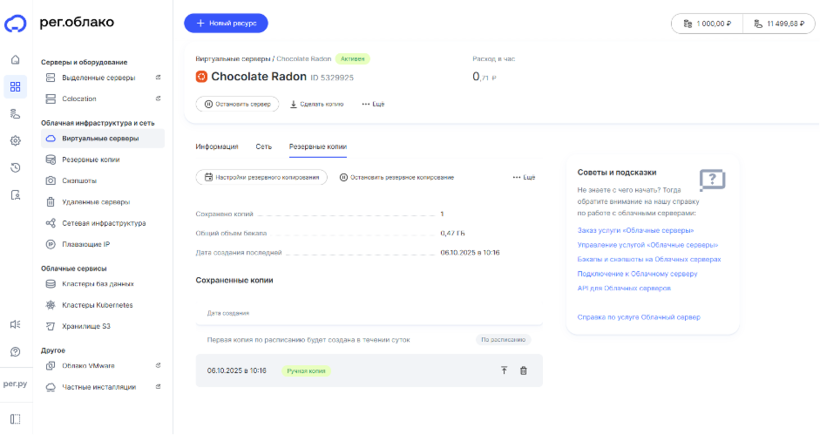This screenshot has height=435, width=820.
Task: Click the megaphone announcements icon
Action: pyautogui.click(x=15, y=324)
